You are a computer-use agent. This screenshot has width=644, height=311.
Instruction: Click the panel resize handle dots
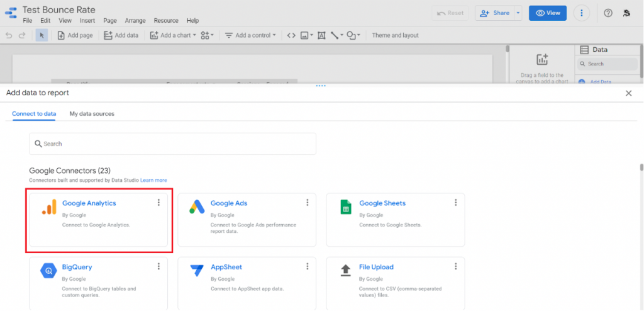pos(321,86)
